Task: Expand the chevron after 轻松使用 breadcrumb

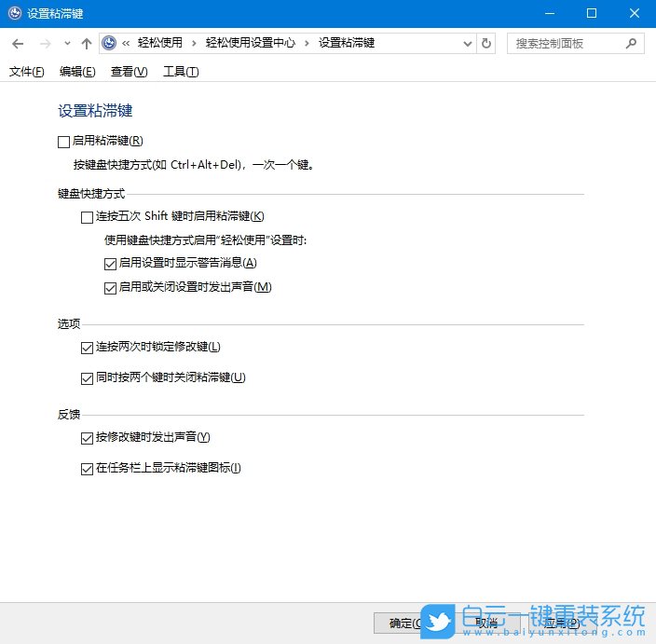Action: coord(194,44)
